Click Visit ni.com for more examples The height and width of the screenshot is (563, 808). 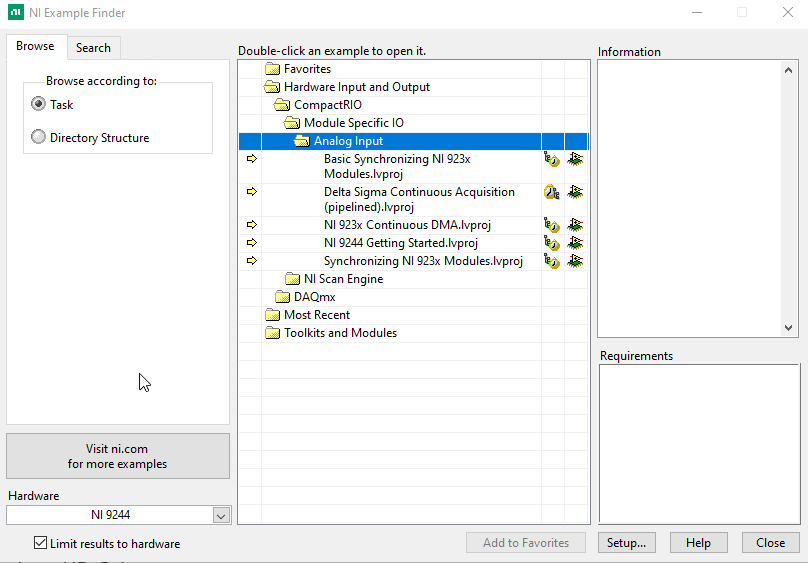pos(117,456)
